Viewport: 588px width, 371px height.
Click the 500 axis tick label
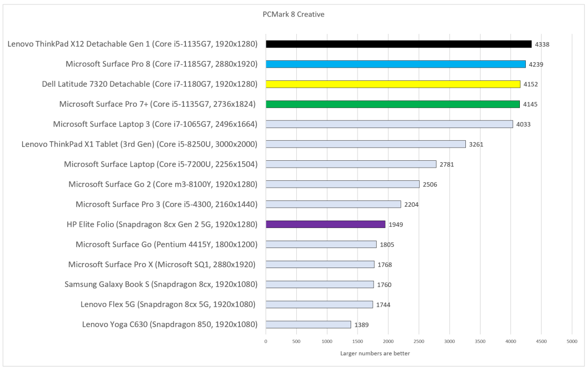296,342
